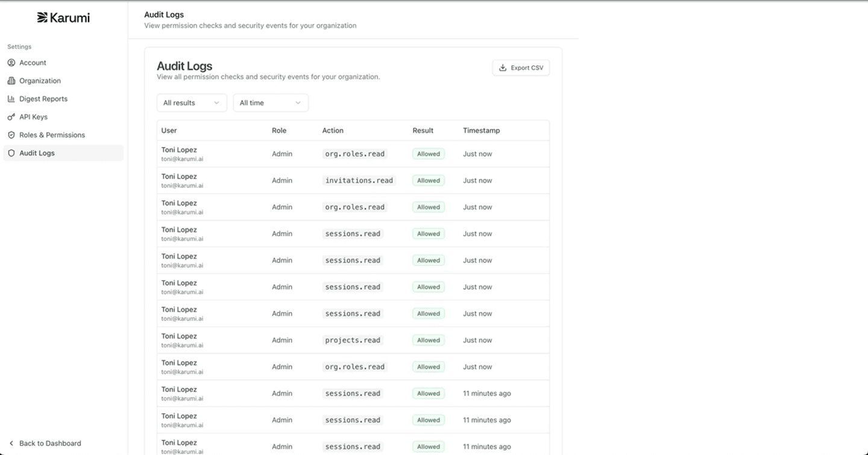
Task: Click the Karumi logo
Action: [63, 17]
